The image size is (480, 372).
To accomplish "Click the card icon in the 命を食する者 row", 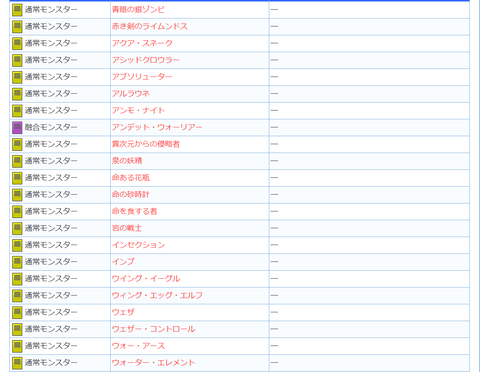I will [x=17, y=211].
